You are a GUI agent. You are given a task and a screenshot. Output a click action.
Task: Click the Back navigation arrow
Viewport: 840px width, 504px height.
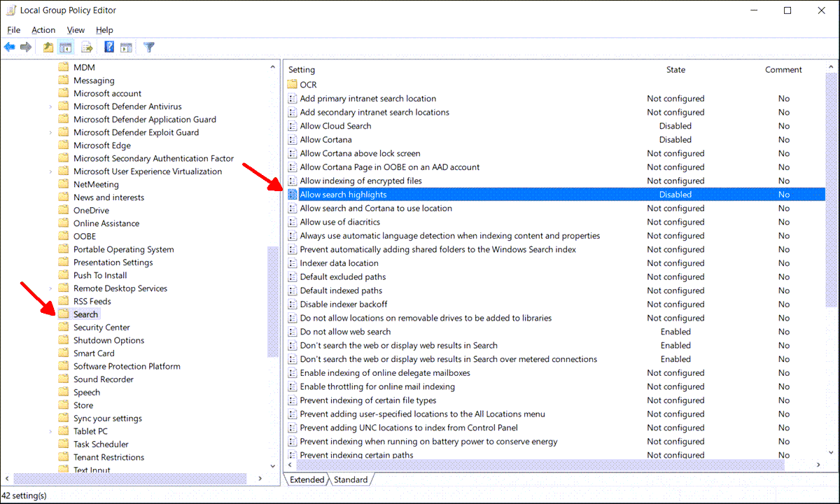(10, 47)
